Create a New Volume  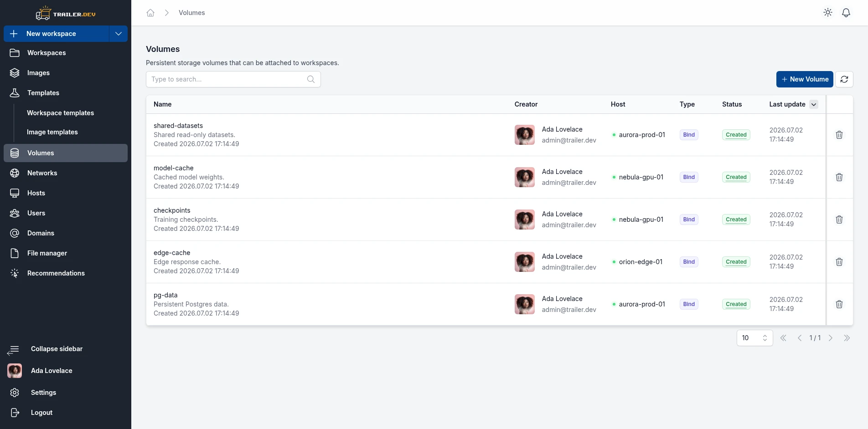805,79
